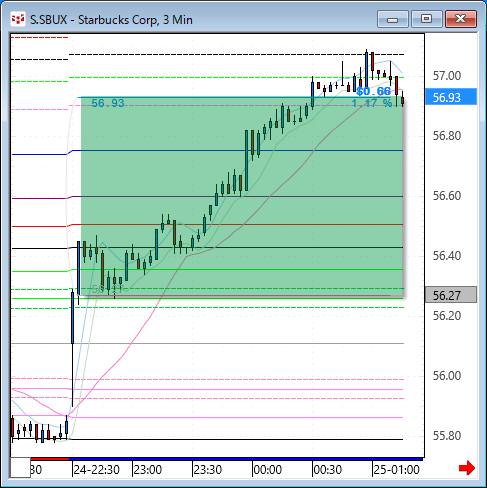Click the 56.40 price axis label
487x488 pixels.
447,256
